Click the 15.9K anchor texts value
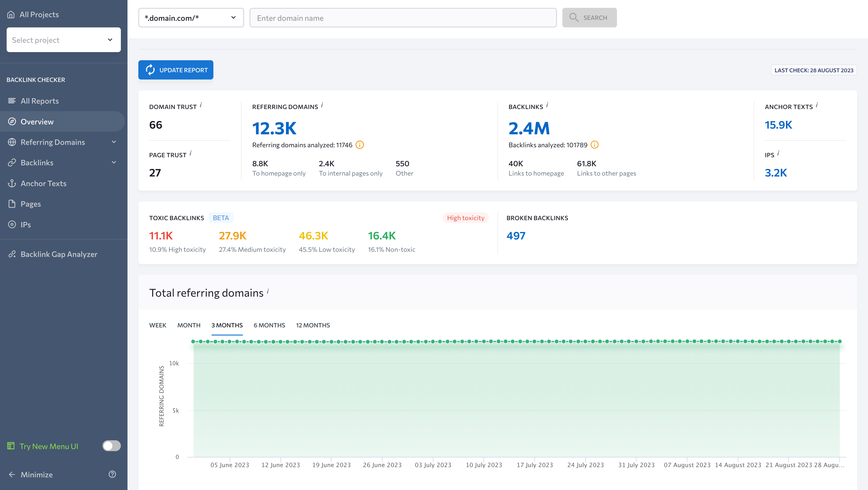This screenshot has width=868, height=490. (x=778, y=125)
